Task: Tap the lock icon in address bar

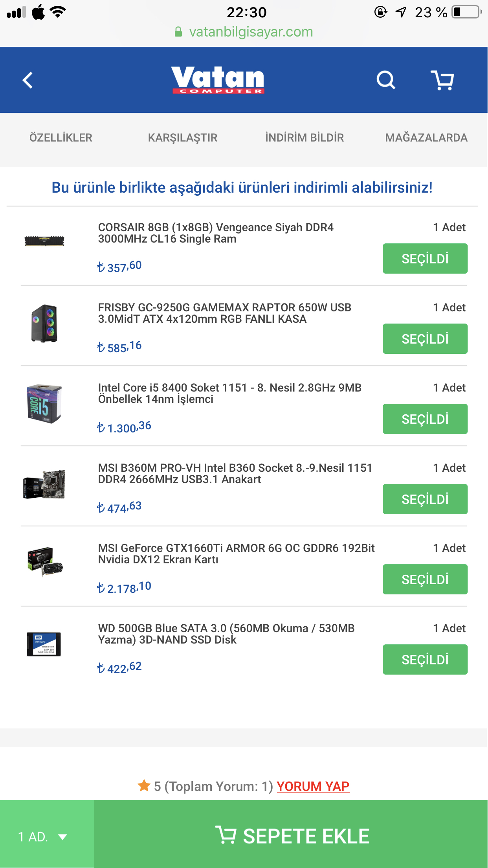Action: click(x=178, y=32)
